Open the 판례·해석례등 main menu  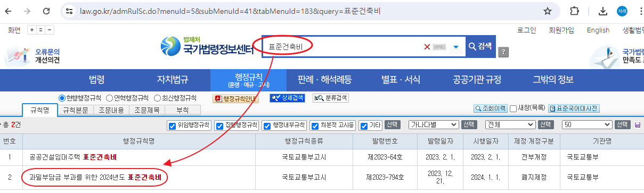click(324, 80)
